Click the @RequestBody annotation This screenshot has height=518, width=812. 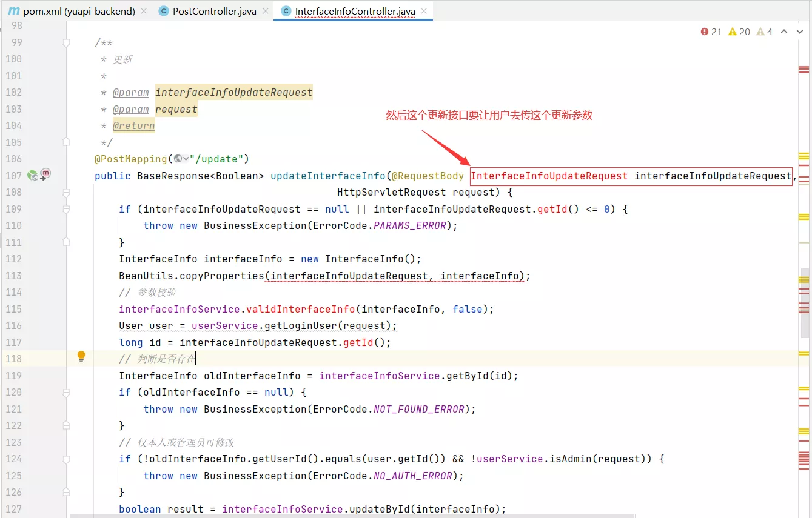pyautogui.click(x=428, y=176)
